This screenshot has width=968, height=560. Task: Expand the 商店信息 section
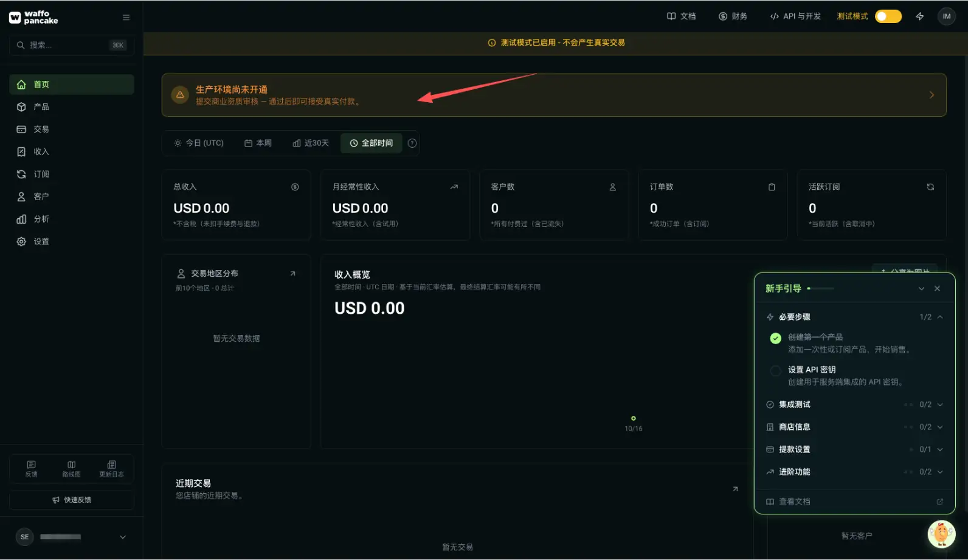click(x=854, y=427)
